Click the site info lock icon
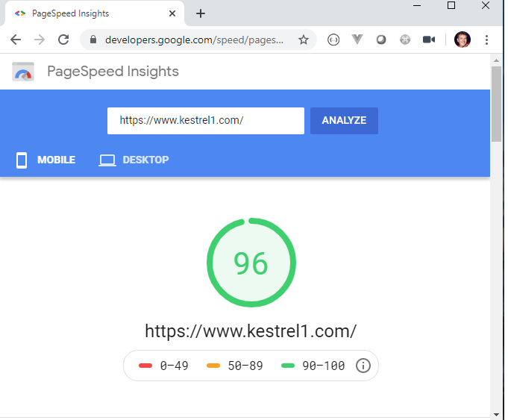This screenshot has width=508, height=420. [x=93, y=40]
